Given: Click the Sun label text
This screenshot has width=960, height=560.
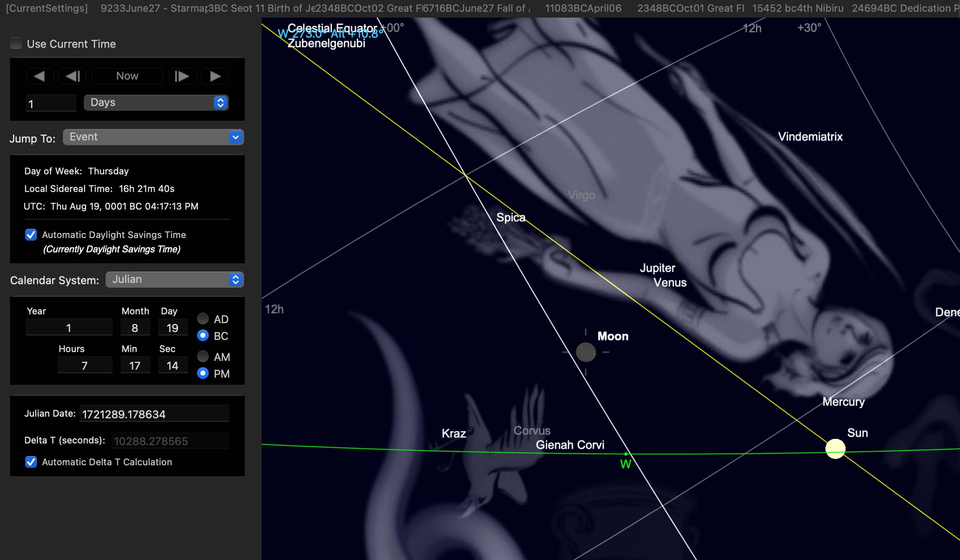Looking at the screenshot, I should click(x=857, y=433).
